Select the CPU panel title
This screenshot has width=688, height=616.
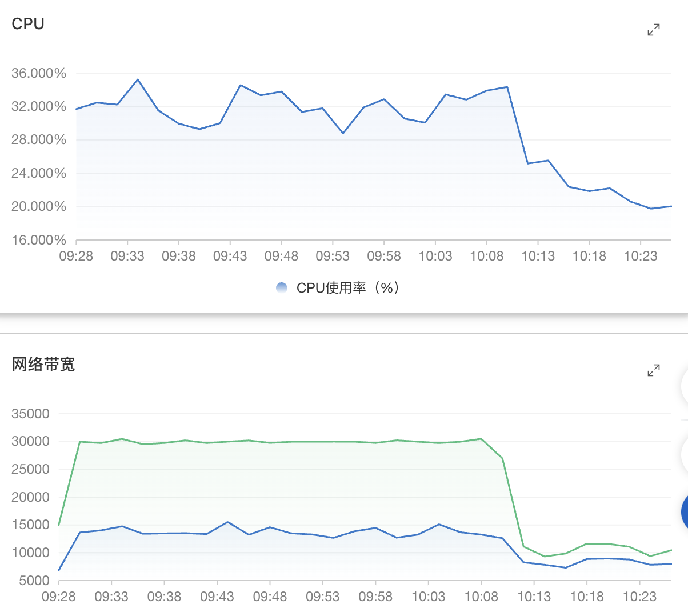tap(28, 23)
